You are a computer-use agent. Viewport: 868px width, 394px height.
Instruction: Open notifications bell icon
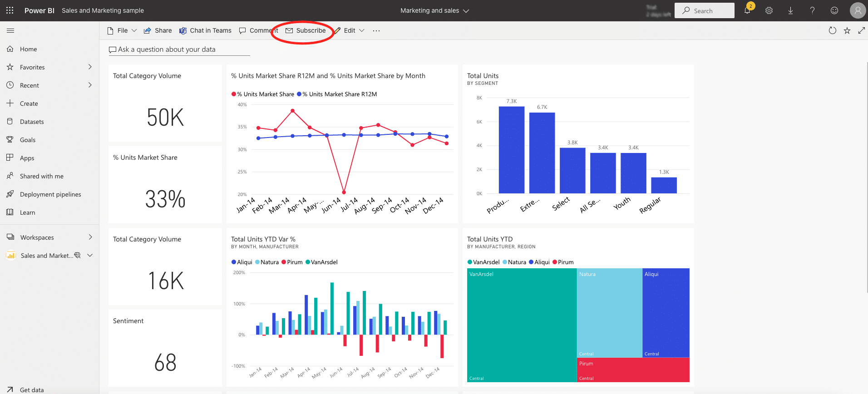pyautogui.click(x=747, y=10)
